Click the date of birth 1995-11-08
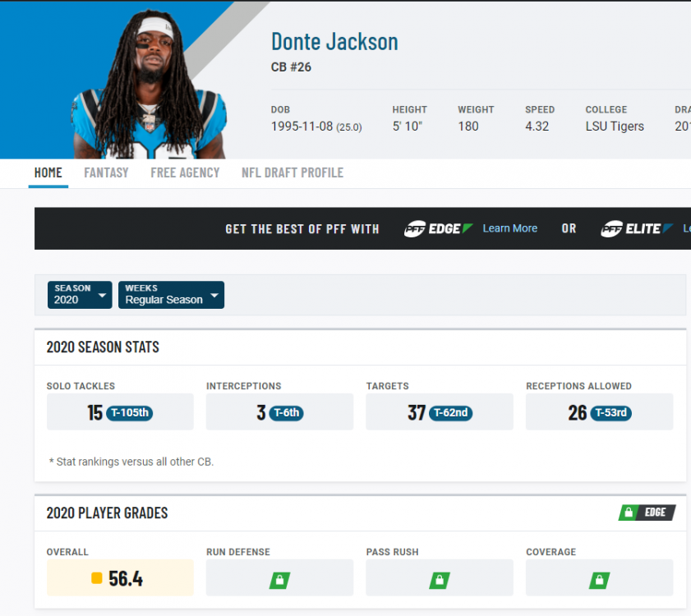691x616 pixels. tap(302, 126)
